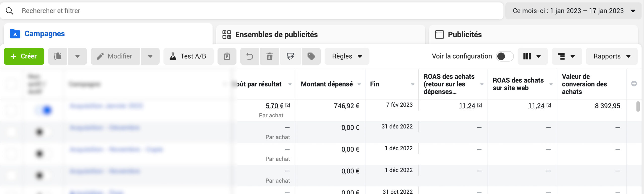Screen dimensions: 644x194
Task: Click the Fin column header
Action: [x=375, y=84]
